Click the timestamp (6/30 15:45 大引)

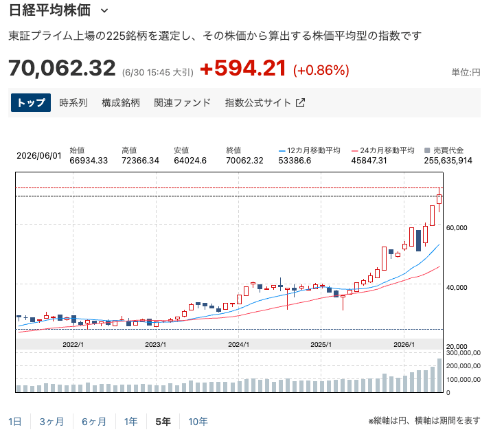click(158, 73)
